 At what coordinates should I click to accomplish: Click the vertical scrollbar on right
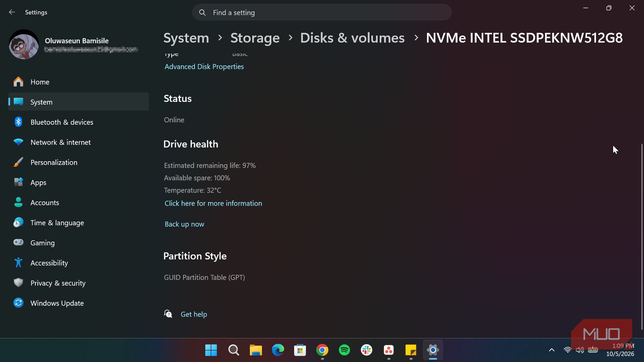[642, 236]
